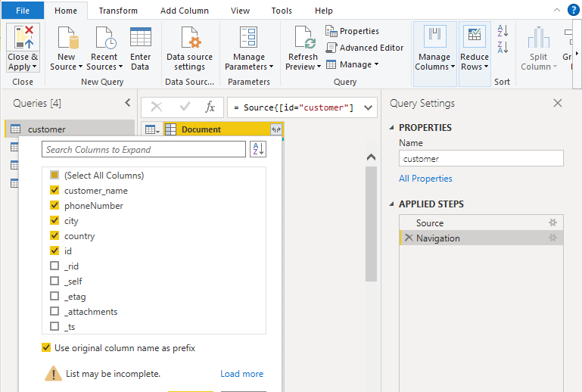Screen dimensions: 582x392
Task: Click the Enter Data table icon
Action: point(141,37)
